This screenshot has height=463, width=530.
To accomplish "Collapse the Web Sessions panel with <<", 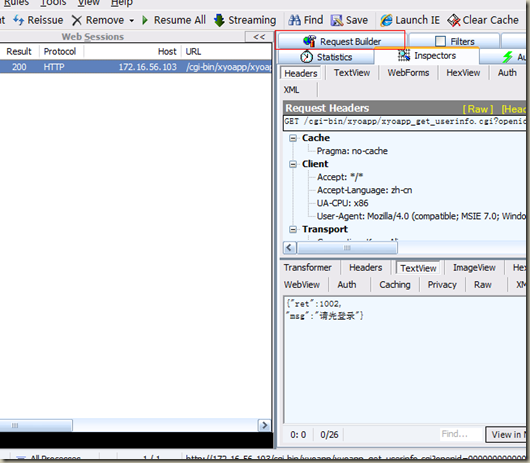I will (259, 37).
